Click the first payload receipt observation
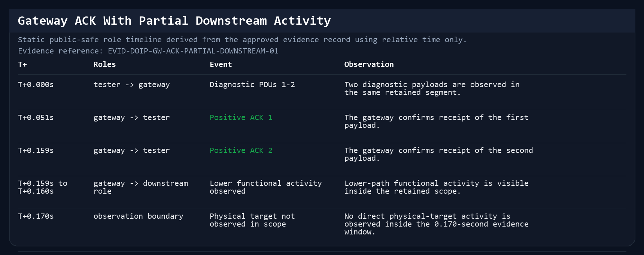This screenshot has width=644, height=255. coord(437,121)
